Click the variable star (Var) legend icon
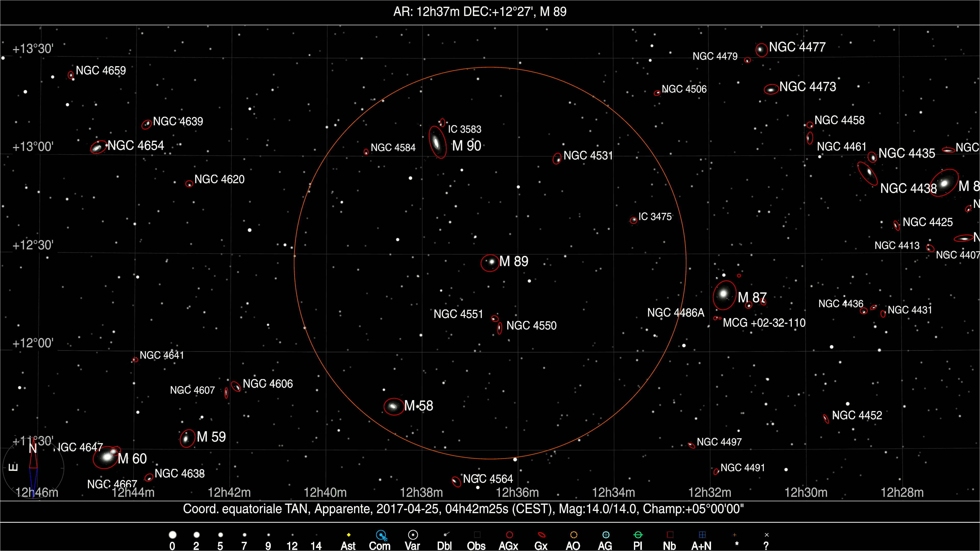The height and width of the screenshot is (551, 980). [x=413, y=535]
